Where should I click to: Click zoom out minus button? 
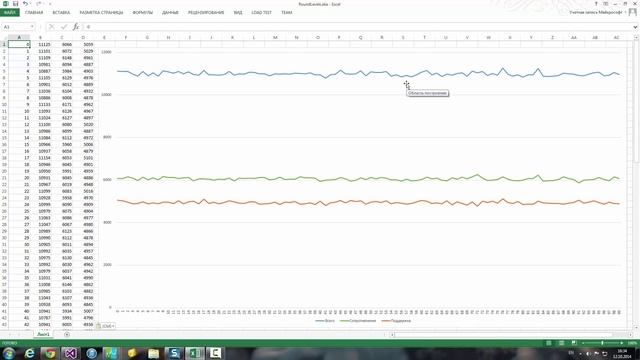point(583,343)
